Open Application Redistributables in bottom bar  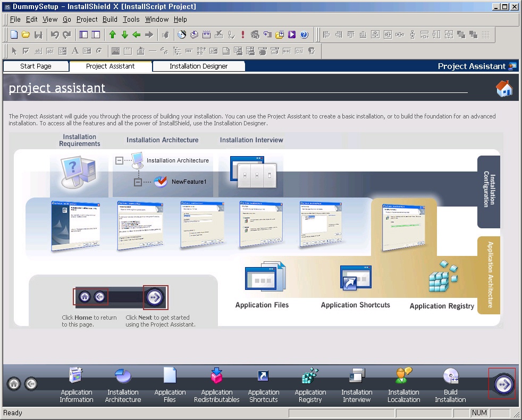[217, 385]
